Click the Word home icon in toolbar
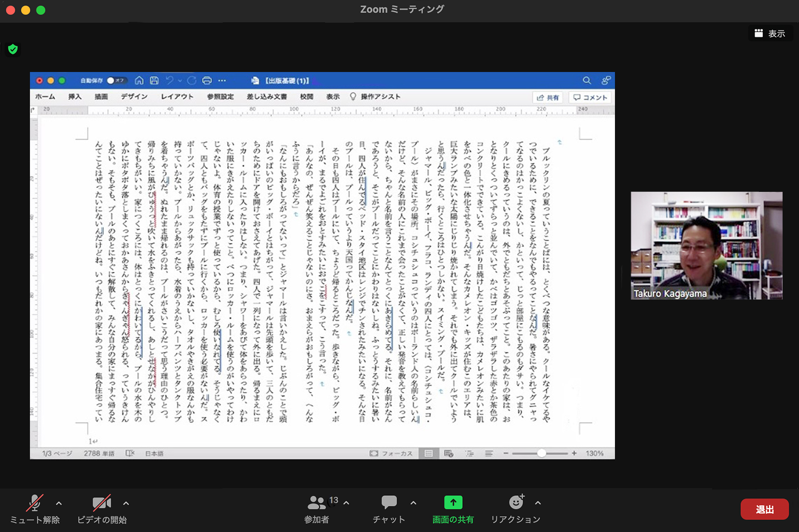 [x=139, y=80]
